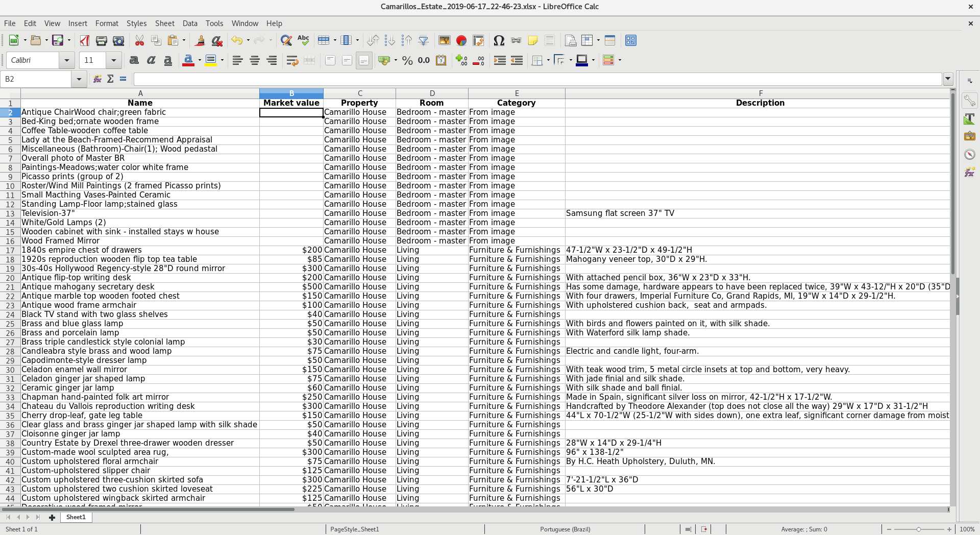Click the Cut scissors icon
Screen dimensions: 980x535
tap(139, 40)
